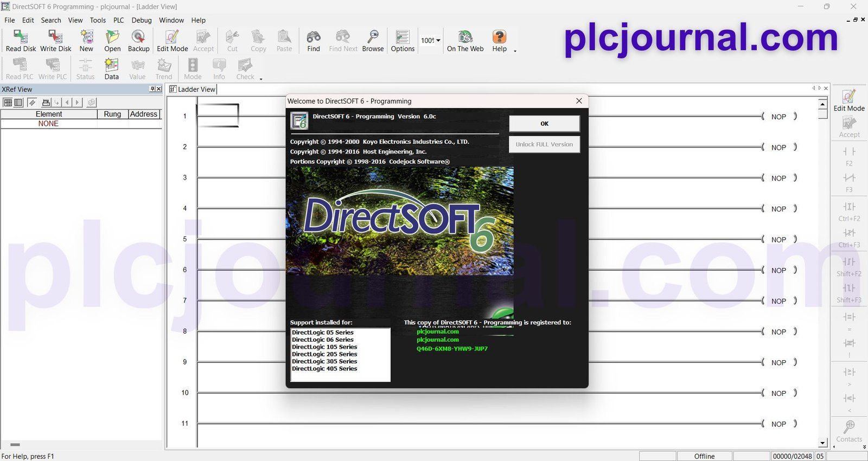Click the Trend toolbar icon
Viewport: 868px width, 461px height.
click(x=164, y=69)
